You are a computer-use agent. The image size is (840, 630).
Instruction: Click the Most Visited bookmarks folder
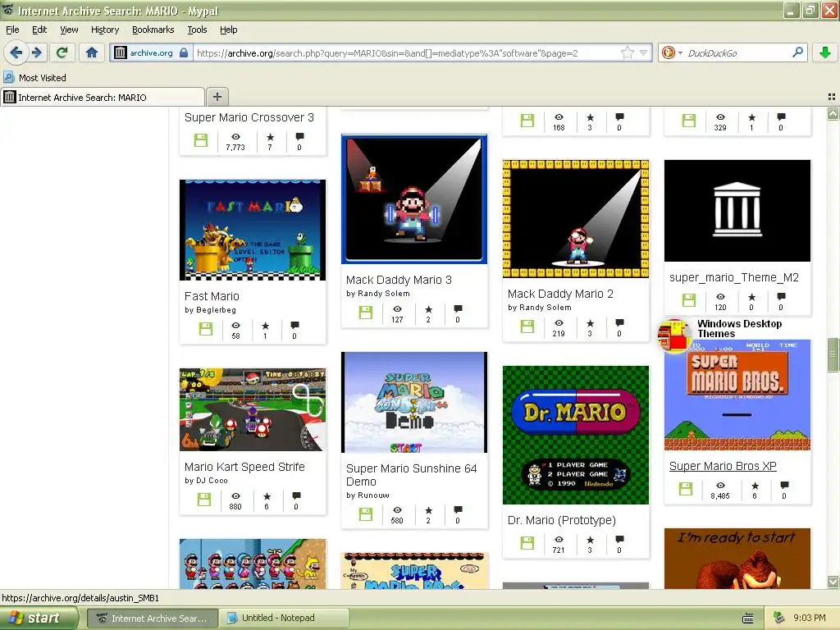point(35,78)
